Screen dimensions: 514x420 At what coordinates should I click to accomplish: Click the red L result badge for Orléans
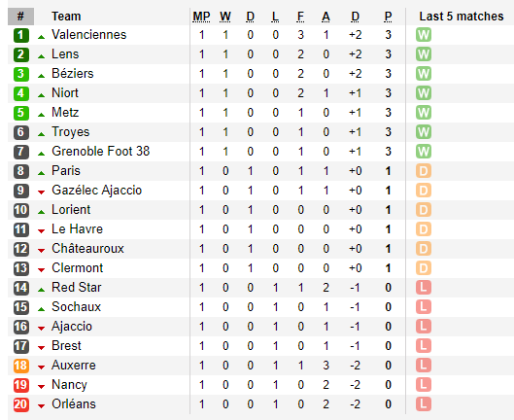pos(424,404)
